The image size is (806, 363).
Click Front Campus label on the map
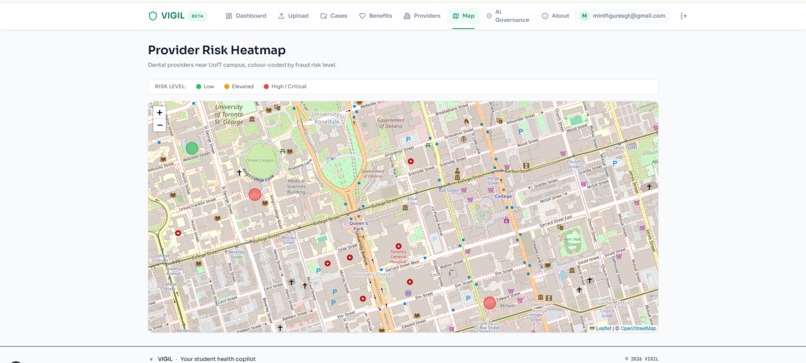click(x=260, y=160)
